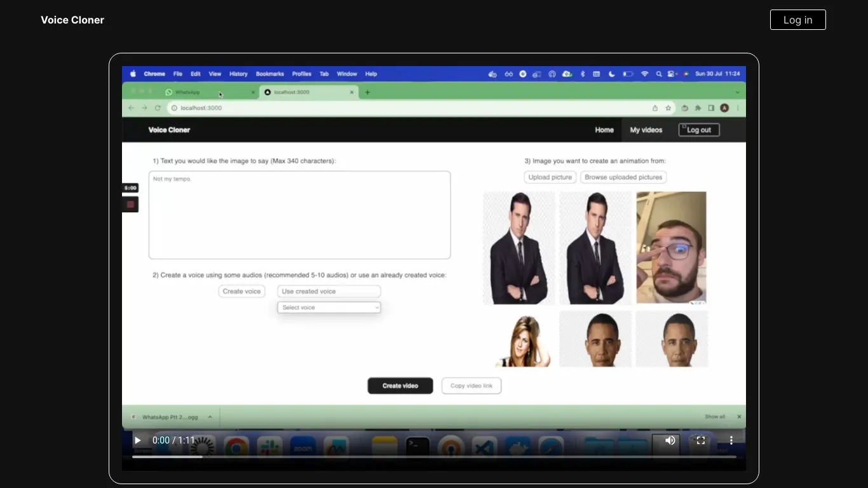The image size is (868, 488).
Task: Toggle the Chrome side panel icon
Action: [711, 108]
